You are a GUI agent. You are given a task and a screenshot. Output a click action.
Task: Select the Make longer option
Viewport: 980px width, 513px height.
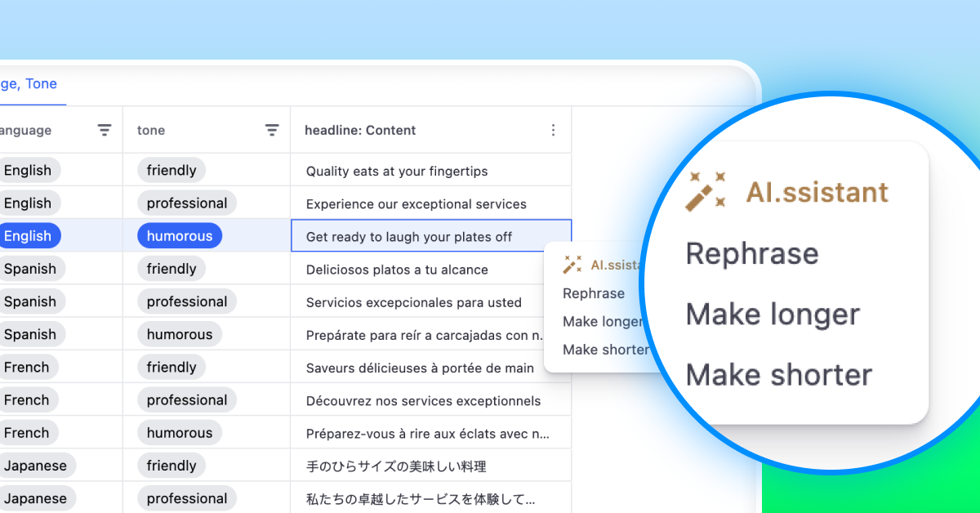tap(603, 321)
